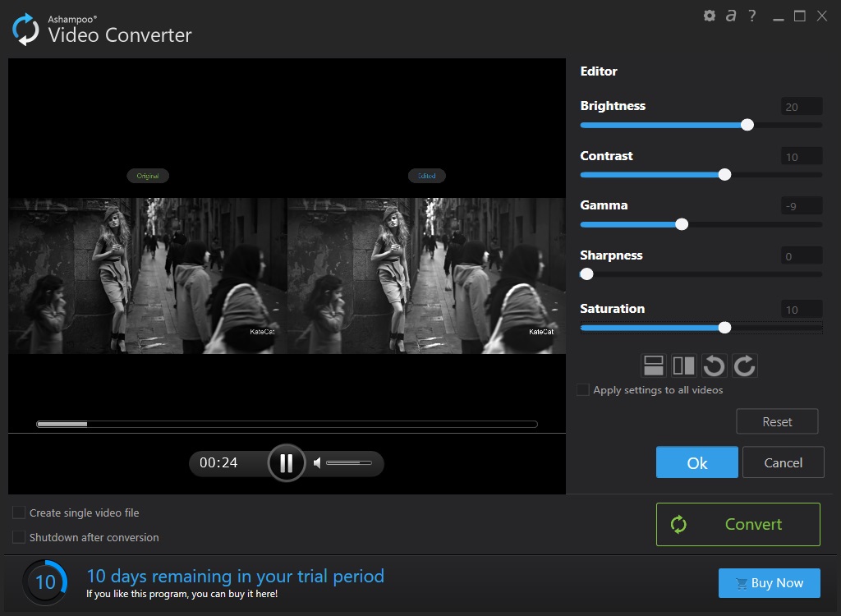Enable Shutdown after conversion

[x=17, y=537]
